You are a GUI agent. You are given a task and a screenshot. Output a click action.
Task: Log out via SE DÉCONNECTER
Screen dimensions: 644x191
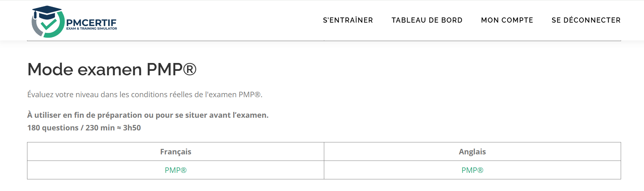click(x=586, y=20)
